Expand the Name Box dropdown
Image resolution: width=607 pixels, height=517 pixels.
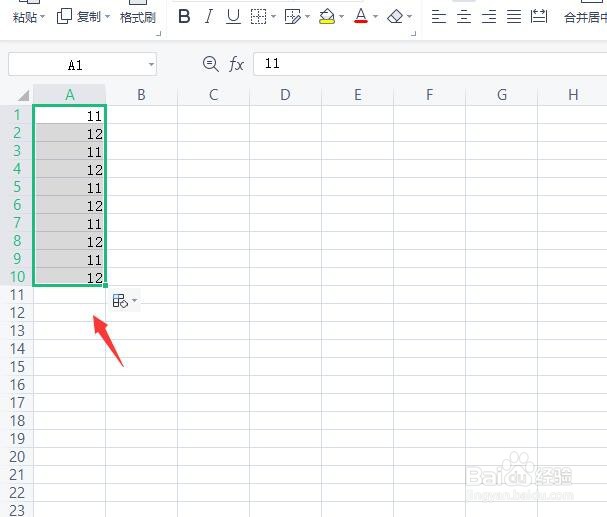[x=151, y=64]
